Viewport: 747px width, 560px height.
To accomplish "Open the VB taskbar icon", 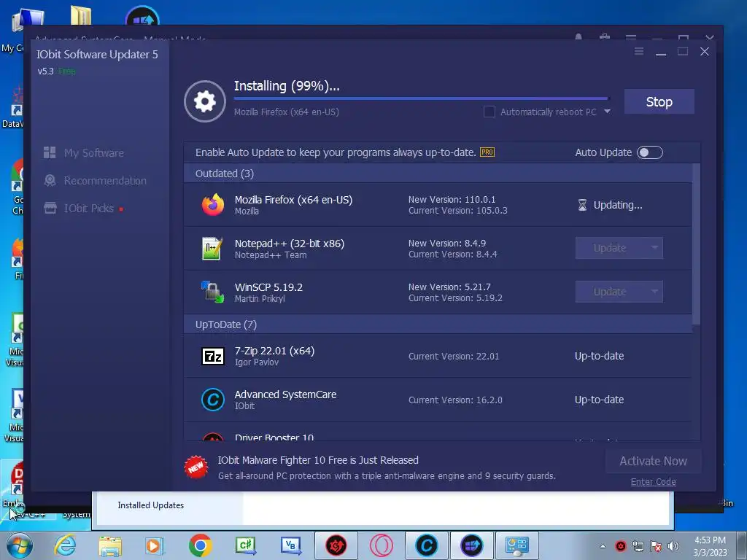I will 290,545.
